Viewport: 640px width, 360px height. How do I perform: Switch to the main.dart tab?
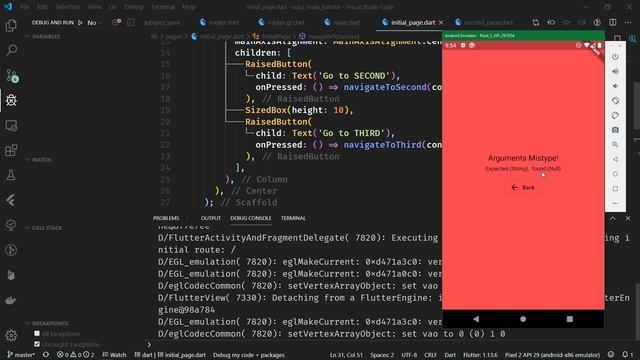(x=342, y=22)
